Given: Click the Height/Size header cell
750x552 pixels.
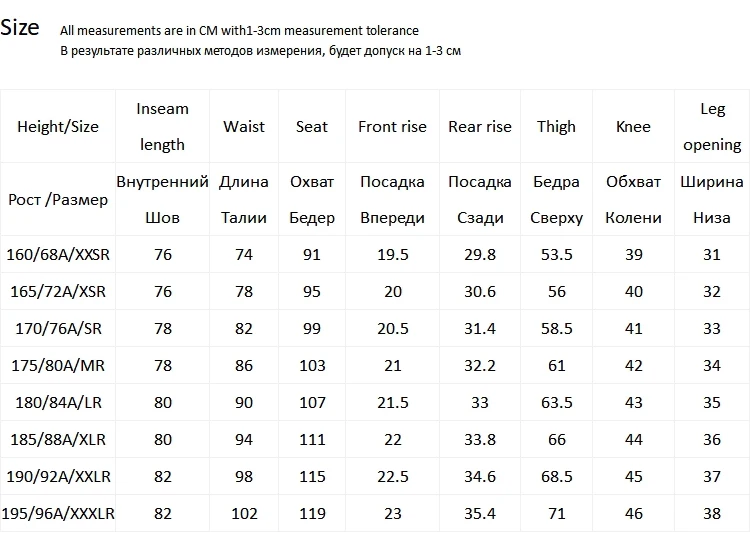Looking at the screenshot, I should [58, 126].
